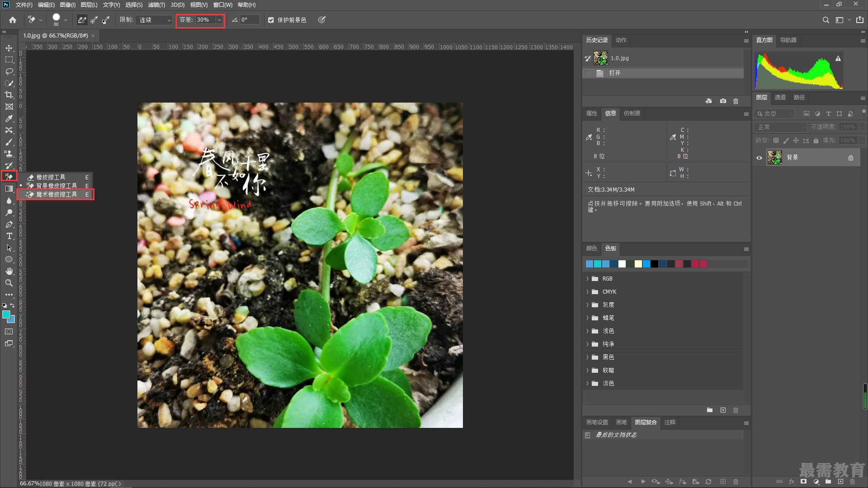Open the layer filter type dropdown 类型

[x=775, y=114]
